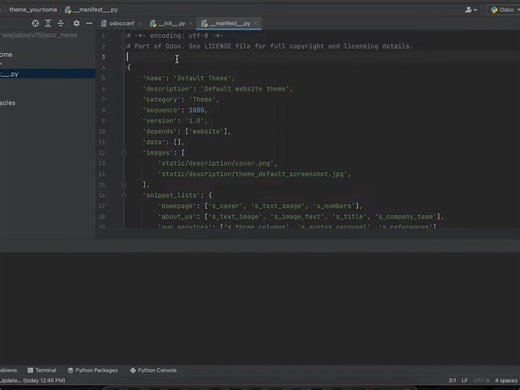Click the Collapse All icon in project toolbar
The image size is (520, 390).
61,23
